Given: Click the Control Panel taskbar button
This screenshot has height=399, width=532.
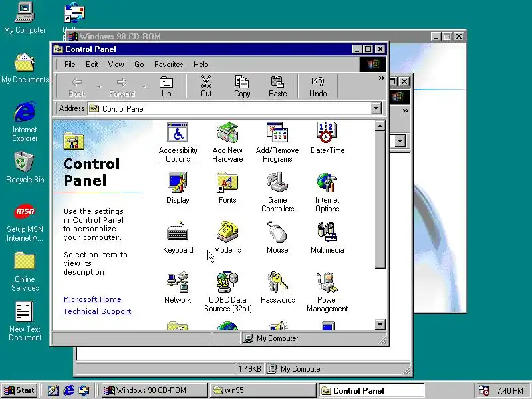Looking at the screenshot, I should pos(371,390).
